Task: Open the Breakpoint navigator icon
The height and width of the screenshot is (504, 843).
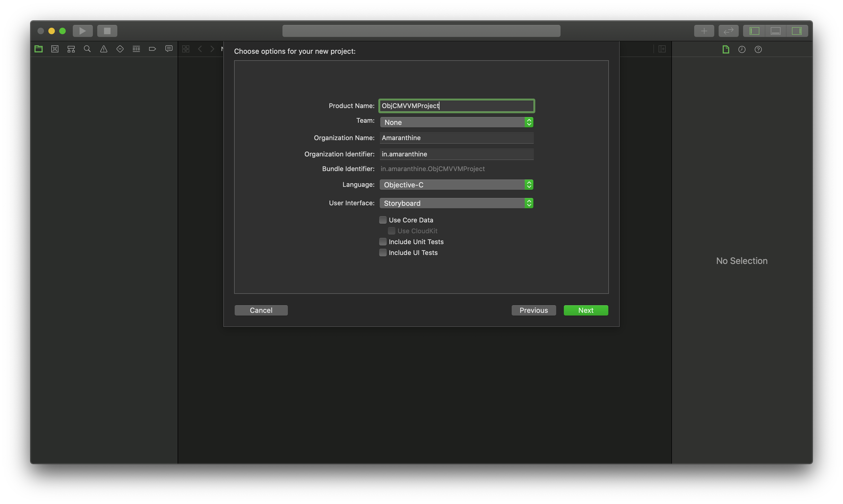Action: [x=152, y=49]
